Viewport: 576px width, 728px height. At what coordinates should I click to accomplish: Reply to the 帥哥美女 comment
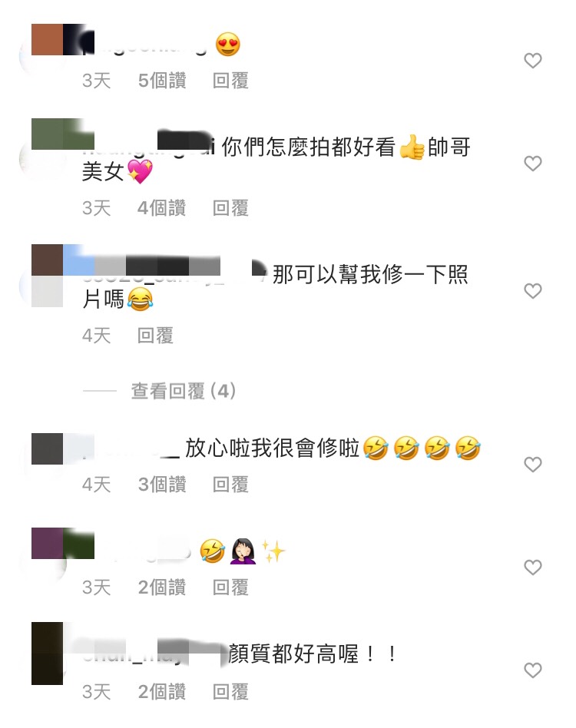click(230, 208)
